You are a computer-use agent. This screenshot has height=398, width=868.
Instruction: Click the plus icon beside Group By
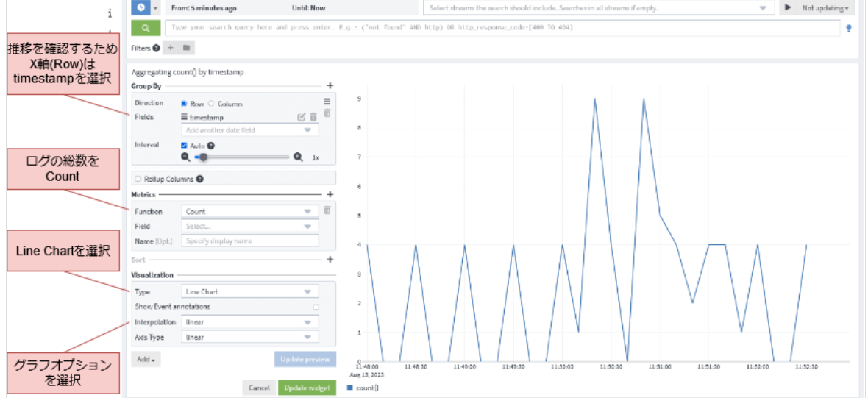(x=330, y=86)
